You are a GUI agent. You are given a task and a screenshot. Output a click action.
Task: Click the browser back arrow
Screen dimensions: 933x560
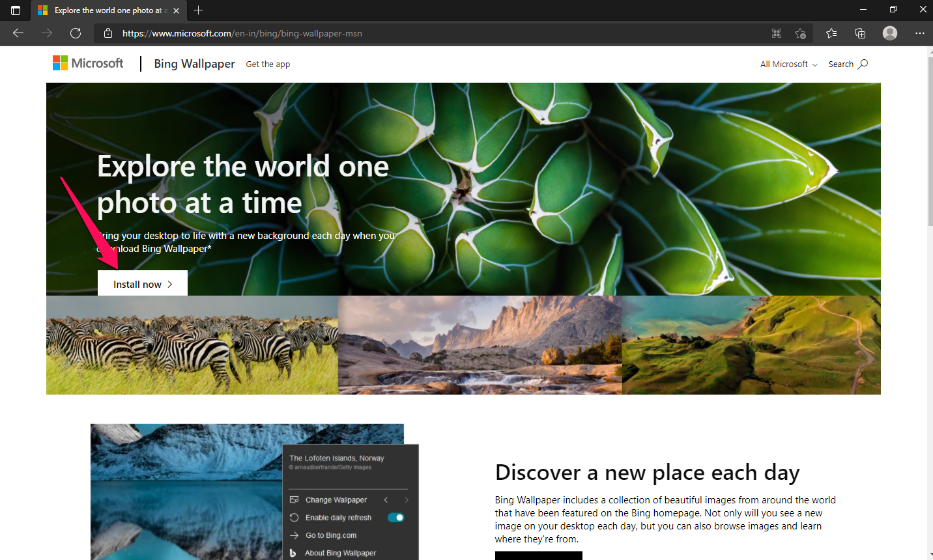18,33
